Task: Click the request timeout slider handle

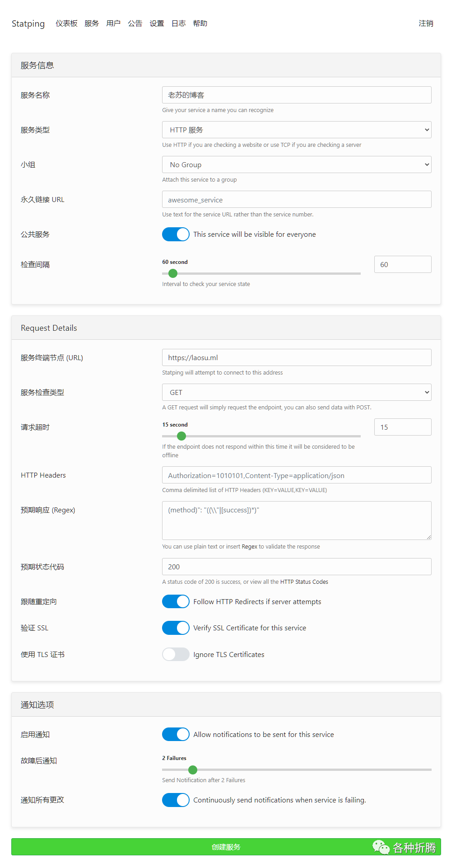Action: click(x=181, y=436)
